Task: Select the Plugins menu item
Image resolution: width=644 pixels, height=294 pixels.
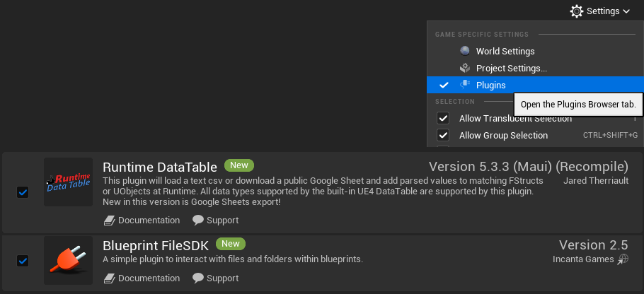Action: [x=535, y=85]
